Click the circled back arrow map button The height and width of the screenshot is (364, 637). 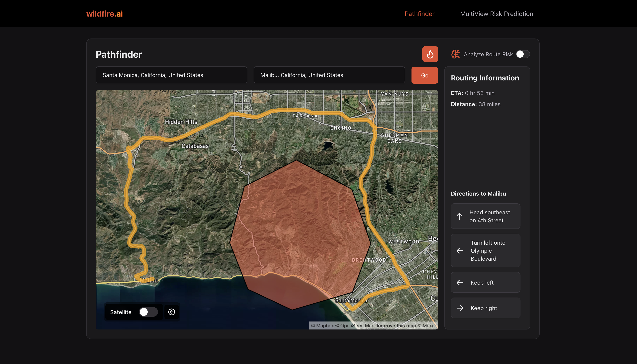point(171,312)
